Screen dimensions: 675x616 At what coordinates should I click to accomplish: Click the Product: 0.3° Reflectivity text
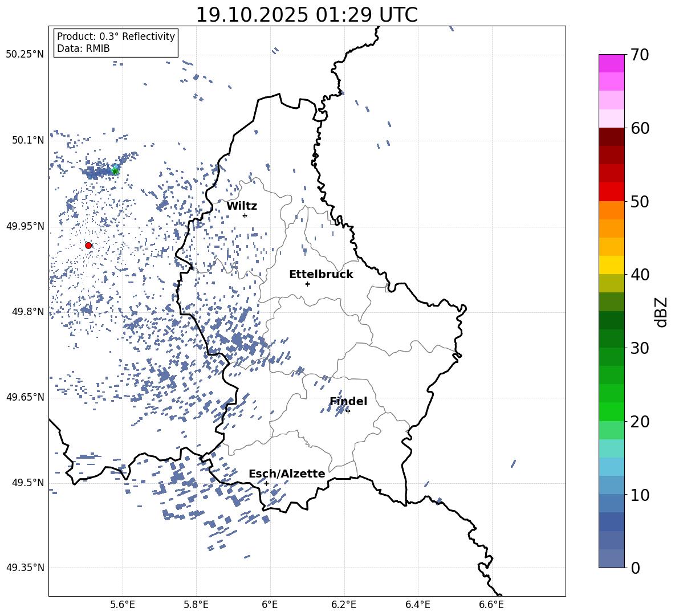click(116, 36)
